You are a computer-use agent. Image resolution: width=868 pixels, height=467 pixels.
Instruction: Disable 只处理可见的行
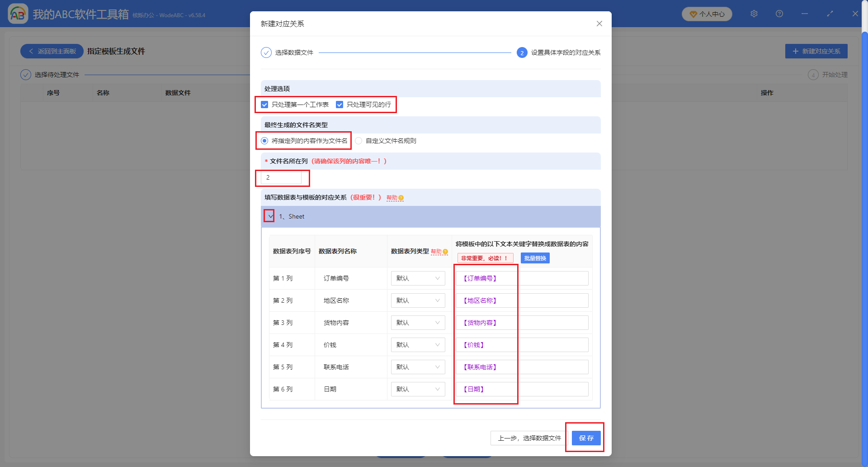coord(340,104)
